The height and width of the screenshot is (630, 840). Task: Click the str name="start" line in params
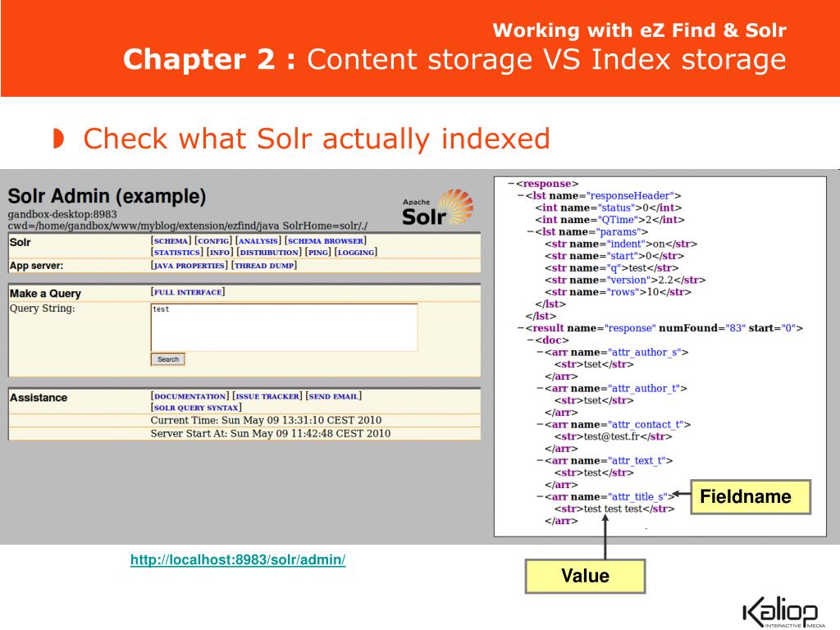614,256
